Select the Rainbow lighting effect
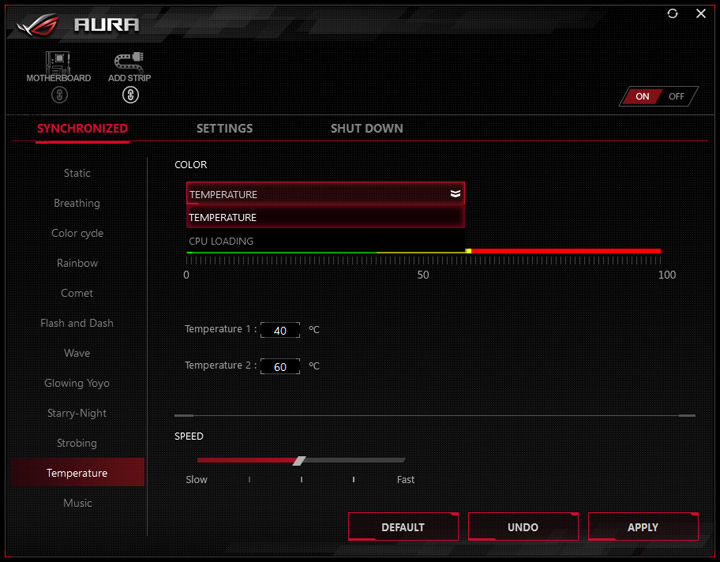The width and height of the screenshot is (720, 562). pos(77,263)
